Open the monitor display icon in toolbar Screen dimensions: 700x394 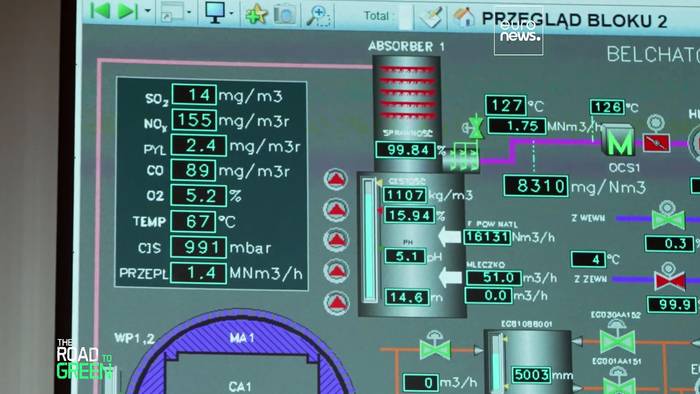click(x=216, y=12)
